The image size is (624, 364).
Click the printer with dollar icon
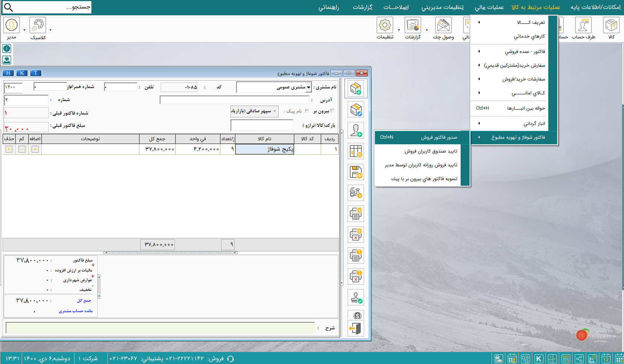tap(356, 214)
